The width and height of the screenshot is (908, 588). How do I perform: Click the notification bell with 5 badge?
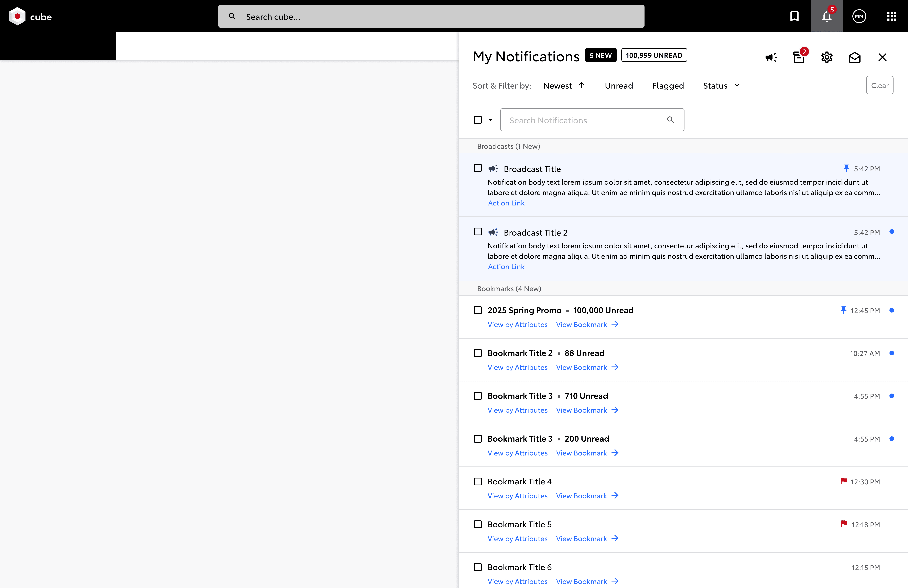(827, 16)
